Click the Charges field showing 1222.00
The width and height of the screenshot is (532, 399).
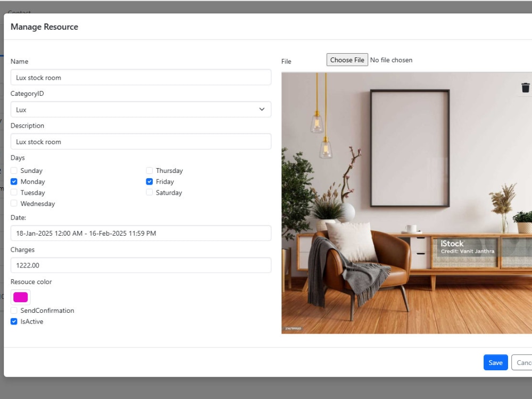click(x=141, y=265)
